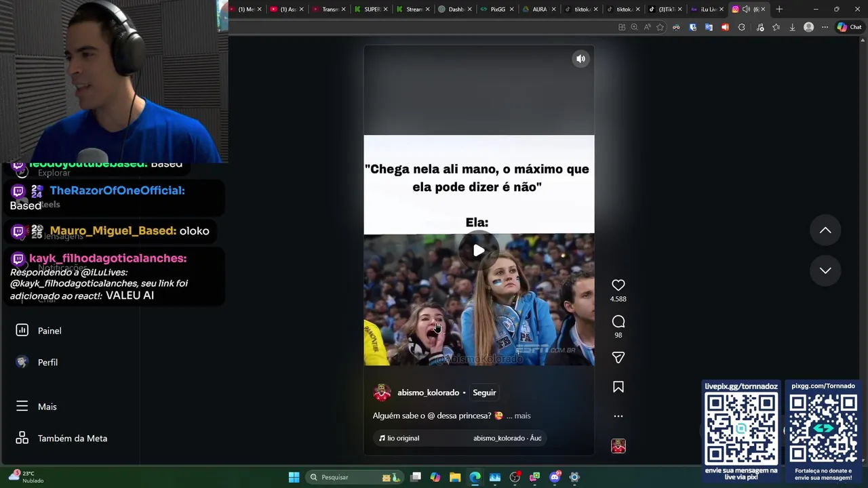Click the Também da Meta icon
868x488 pixels.
coord(22,438)
